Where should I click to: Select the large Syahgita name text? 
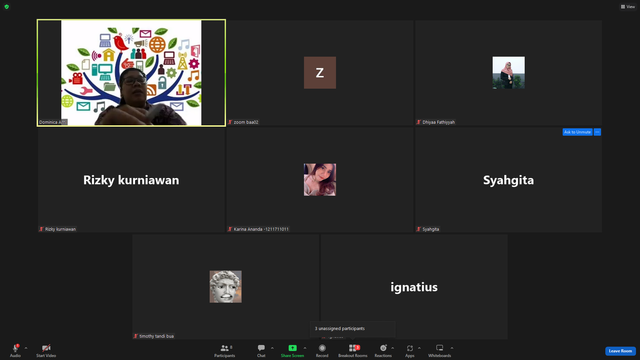[x=509, y=180]
